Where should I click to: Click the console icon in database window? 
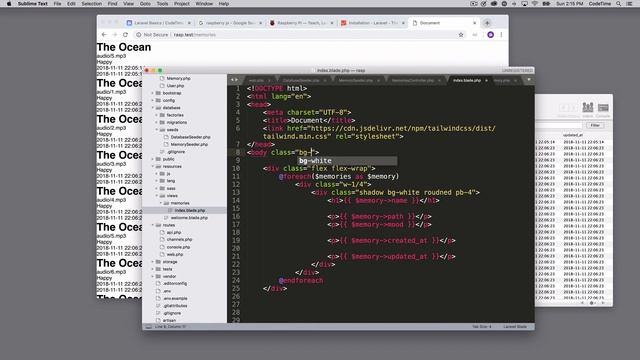603,108
